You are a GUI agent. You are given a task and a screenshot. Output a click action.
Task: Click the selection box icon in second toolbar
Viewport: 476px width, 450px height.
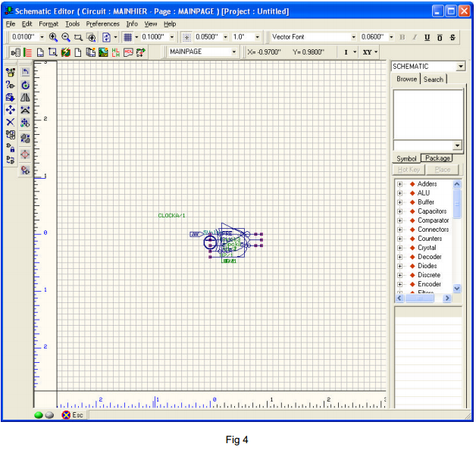[x=53, y=52]
